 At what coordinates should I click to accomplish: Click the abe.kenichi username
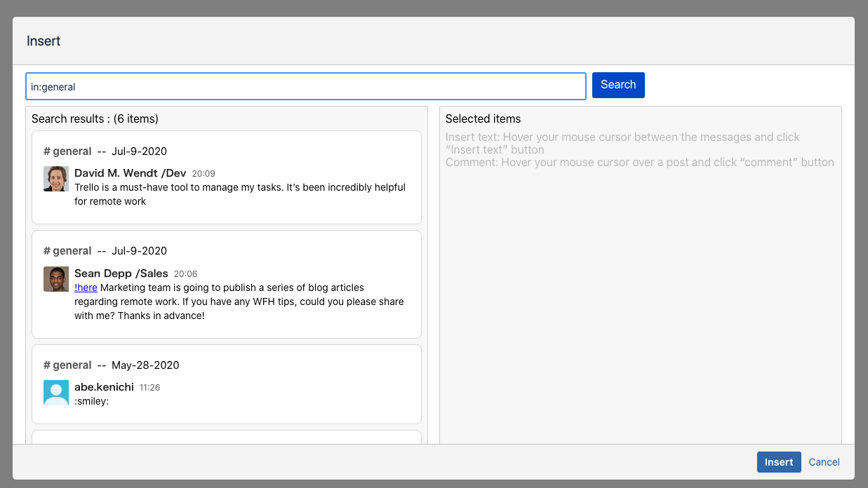[104, 387]
